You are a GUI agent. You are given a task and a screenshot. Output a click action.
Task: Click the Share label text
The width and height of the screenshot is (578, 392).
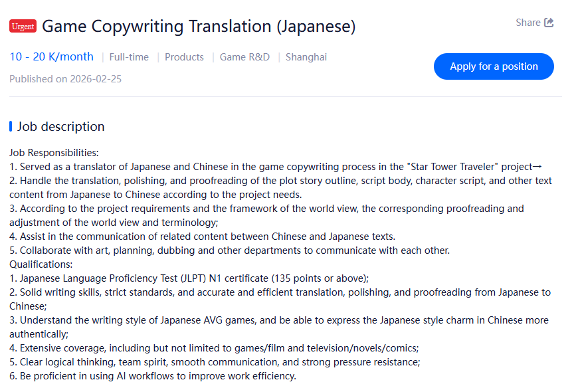tap(528, 23)
